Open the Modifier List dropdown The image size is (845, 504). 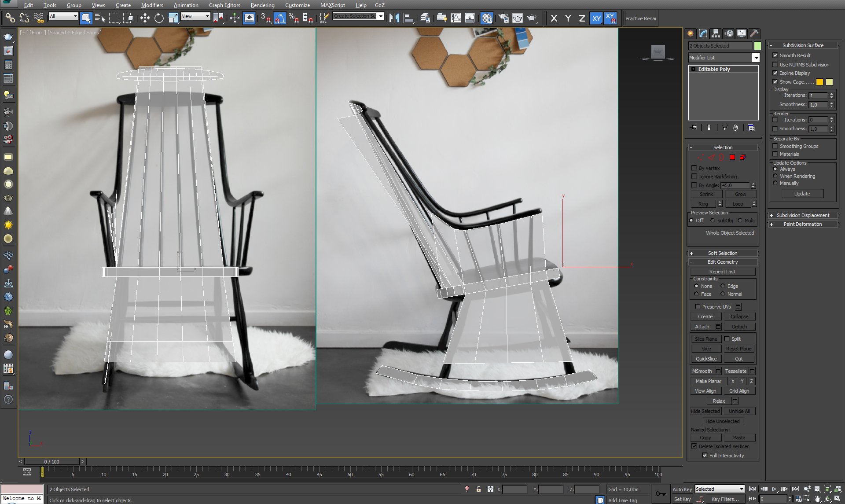756,58
